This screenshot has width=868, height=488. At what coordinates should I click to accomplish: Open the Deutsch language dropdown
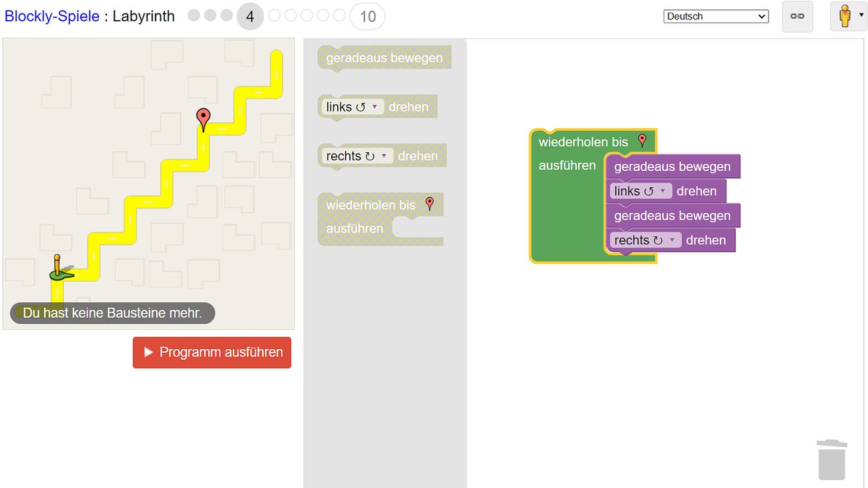point(716,17)
